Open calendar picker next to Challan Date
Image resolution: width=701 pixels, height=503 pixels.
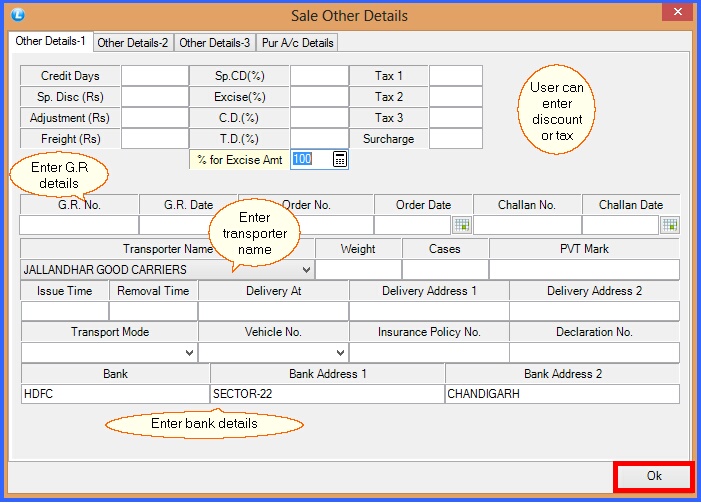point(670,225)
